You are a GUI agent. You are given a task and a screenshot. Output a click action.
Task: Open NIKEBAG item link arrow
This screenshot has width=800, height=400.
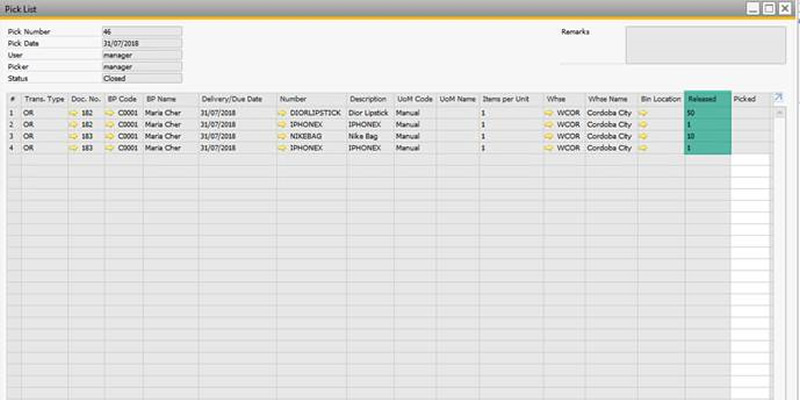click(x=284, y=136)
